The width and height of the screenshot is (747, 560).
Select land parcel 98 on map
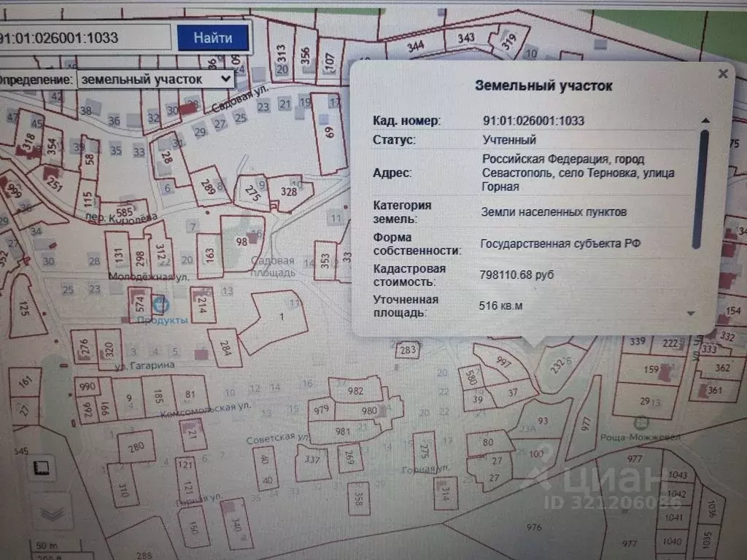(x=241, y=242)
